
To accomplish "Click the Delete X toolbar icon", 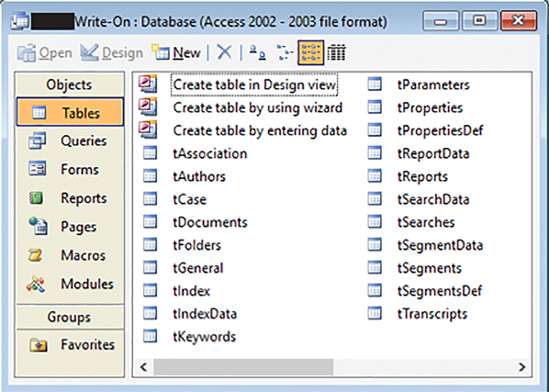I will tap(224, 53).
